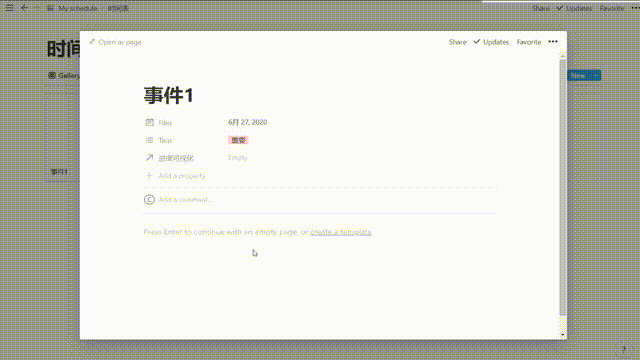
Task: Click the Tags property list icon
Action: 149,140
